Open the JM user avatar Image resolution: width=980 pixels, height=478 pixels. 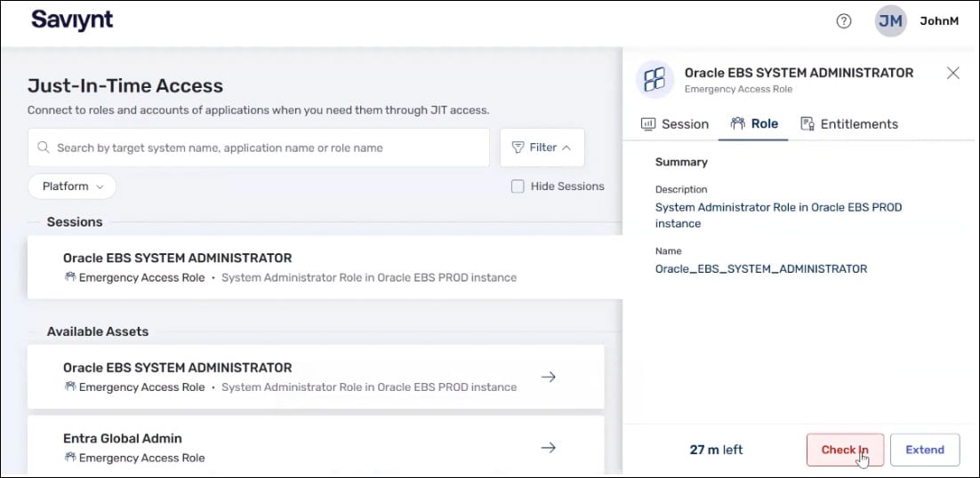890,21
